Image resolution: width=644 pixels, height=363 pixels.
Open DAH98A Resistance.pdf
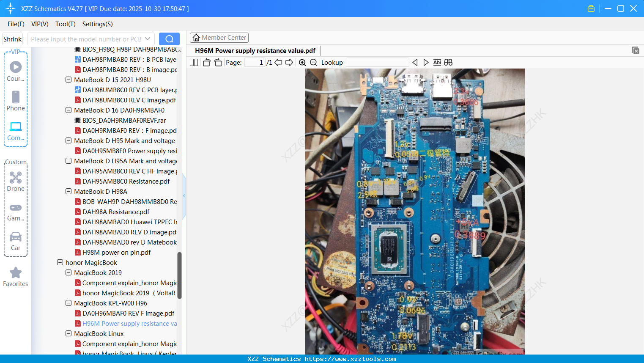click(x=112, y=212)
